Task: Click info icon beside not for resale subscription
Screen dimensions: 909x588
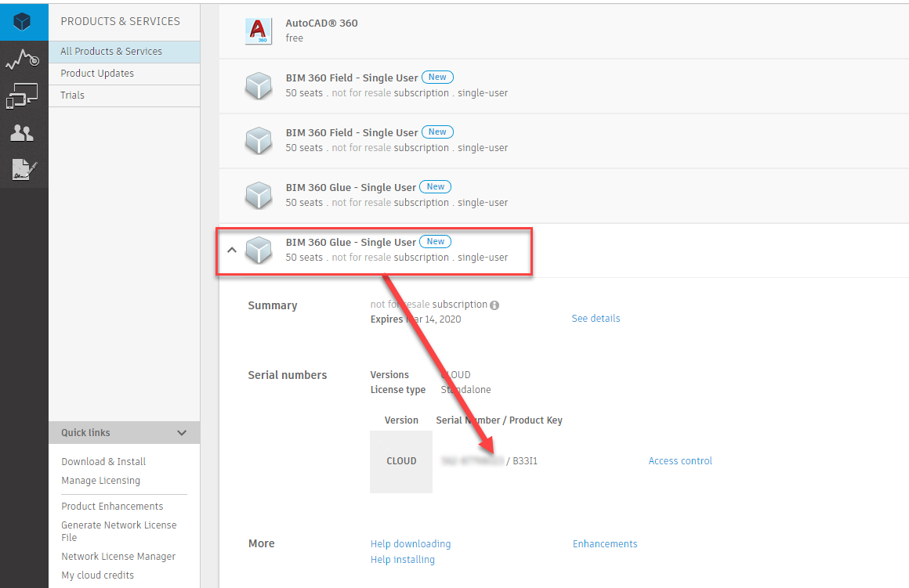Action: click(494, 305)
